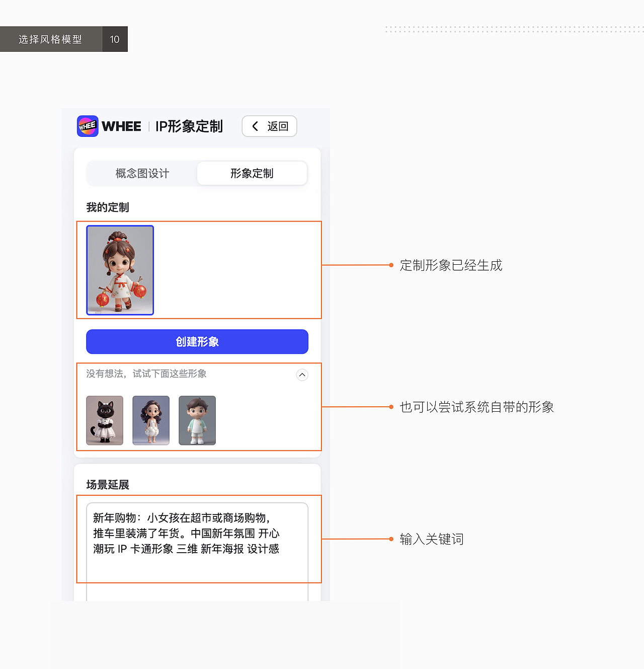Switch to the 形象定制 tab

tap(252, 173)
